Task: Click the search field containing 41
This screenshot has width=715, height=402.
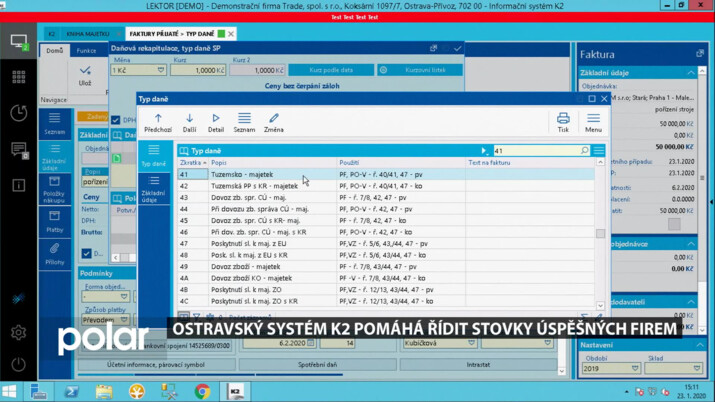Action: (x=534, y=151)
